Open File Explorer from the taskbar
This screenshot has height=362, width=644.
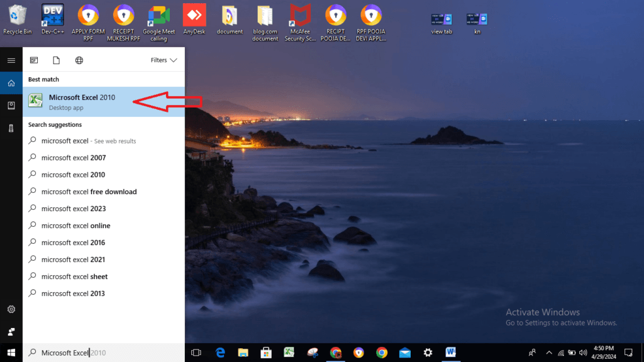243,353
